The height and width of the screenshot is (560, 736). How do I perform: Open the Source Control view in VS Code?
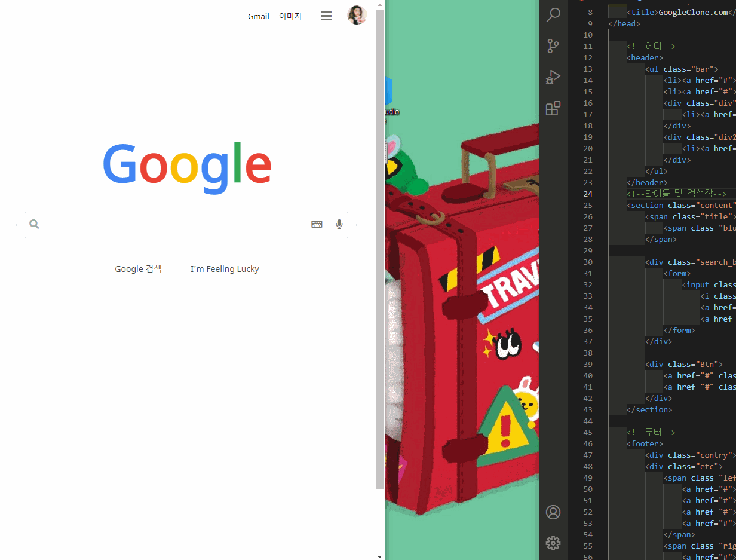[553, 46]
